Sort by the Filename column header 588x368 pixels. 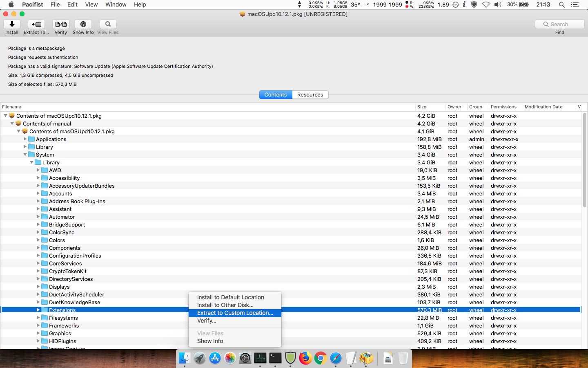[207, 107]
